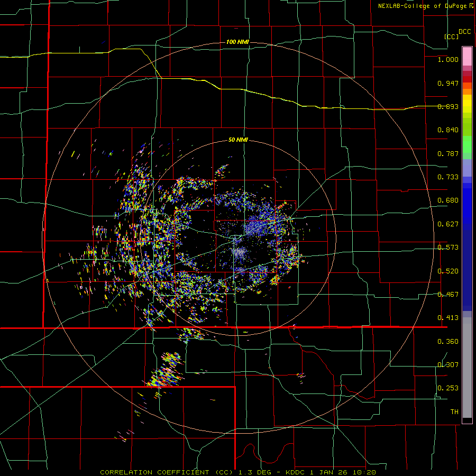Viewport: 476px width, 476px height.
Task: Click the 0.360 scale value
Action: (448, 342)
